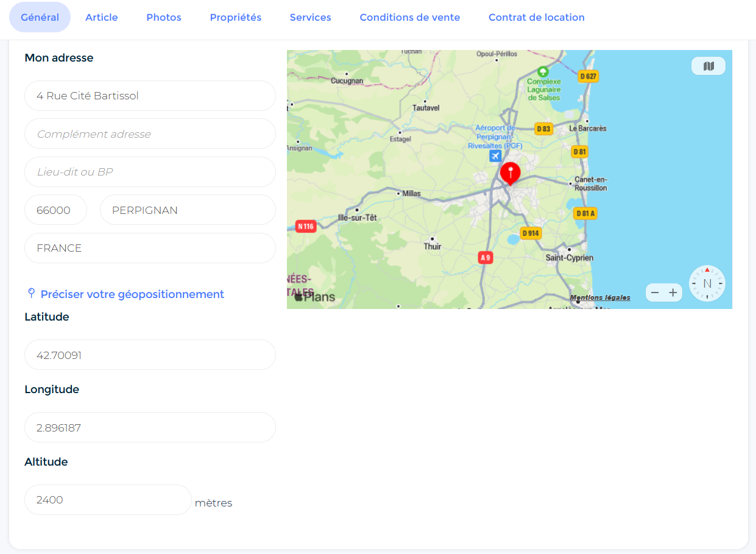Click the compass north indicator
The height and width of the screenshot is (554, 756).
click(x=707, y=283)
